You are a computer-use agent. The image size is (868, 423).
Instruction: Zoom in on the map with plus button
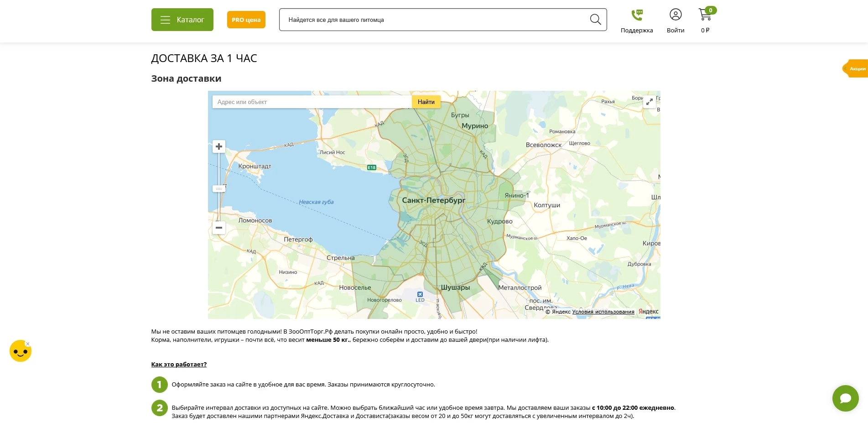(x=218, y=146)
